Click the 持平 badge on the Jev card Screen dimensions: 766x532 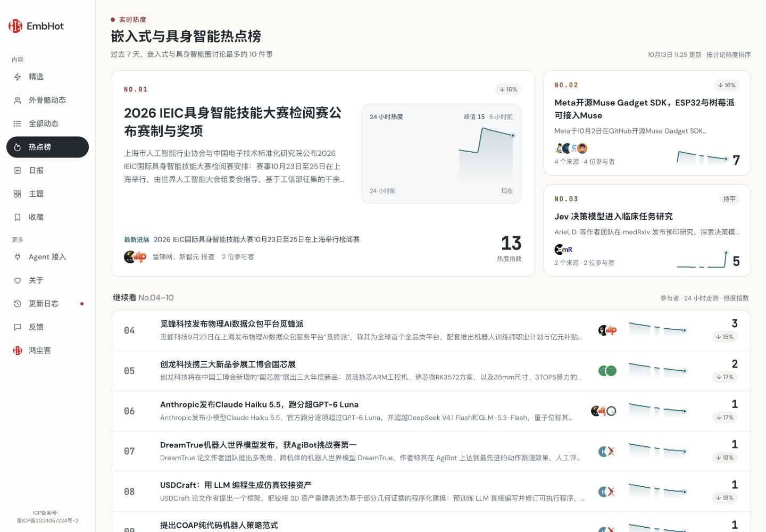729,199
